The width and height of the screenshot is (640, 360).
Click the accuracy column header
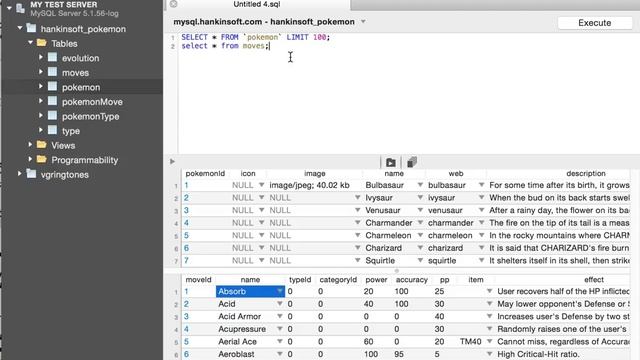411,280
